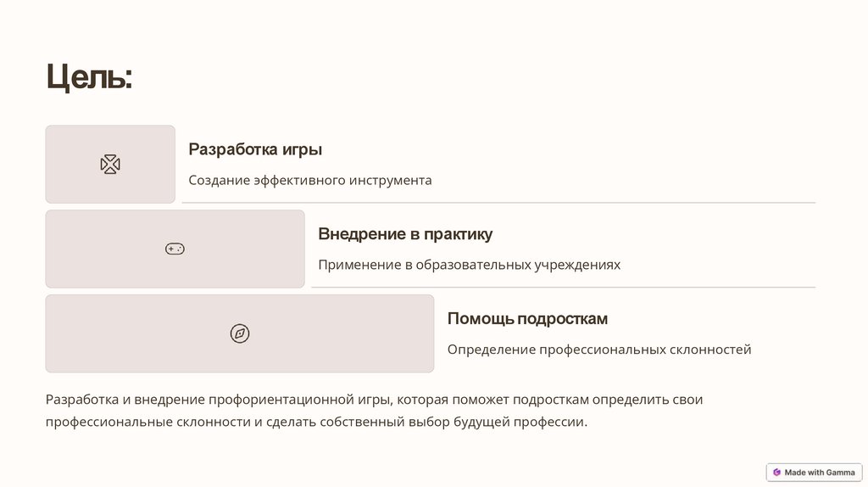Select "Определение профессиональных склонностей" description
This screenshot has width=868, height=487.
[598, 350]
